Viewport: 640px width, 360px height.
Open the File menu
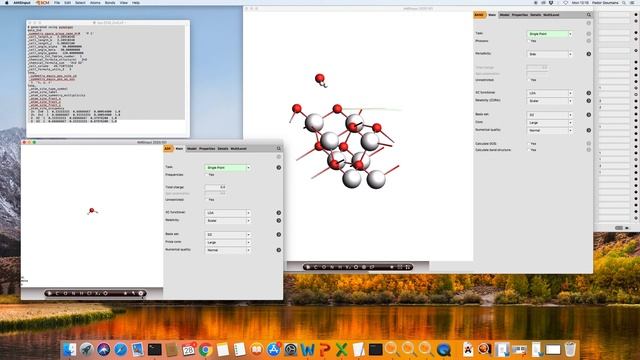tap(57, 2)
